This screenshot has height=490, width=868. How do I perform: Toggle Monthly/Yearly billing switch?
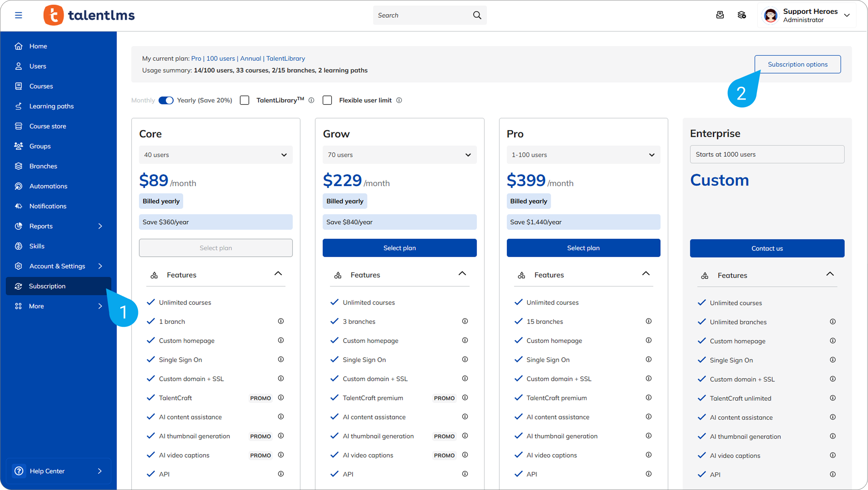tap(166, 100)
